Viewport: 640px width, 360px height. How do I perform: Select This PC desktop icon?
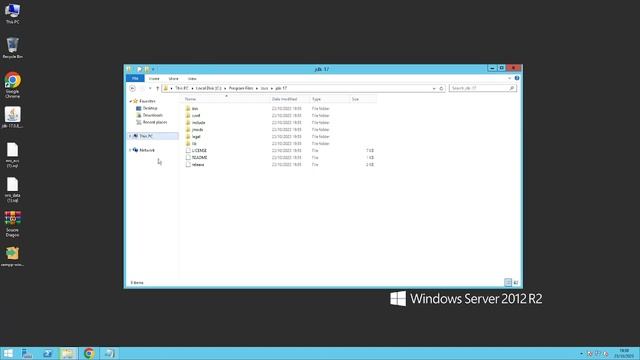point(13,13)
